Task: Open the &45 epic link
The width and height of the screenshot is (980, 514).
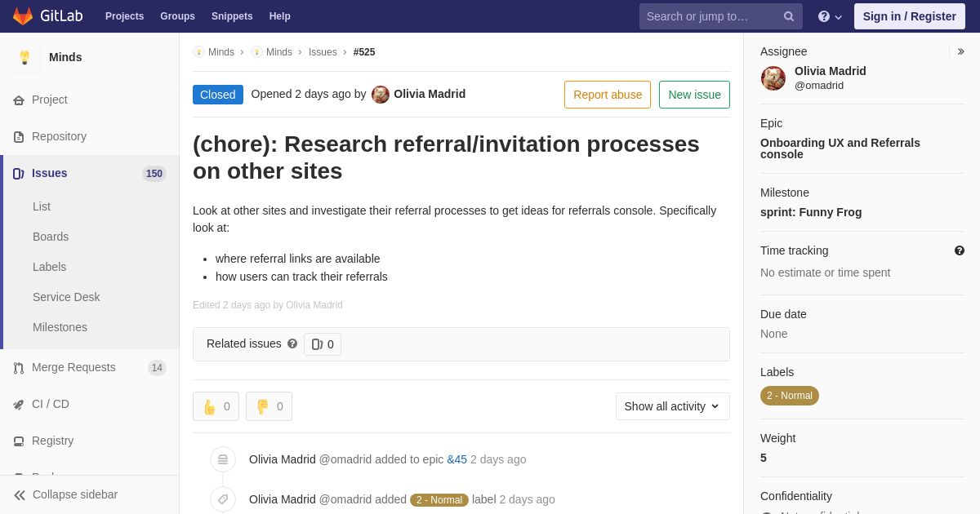Action: [x=457, y=459]
